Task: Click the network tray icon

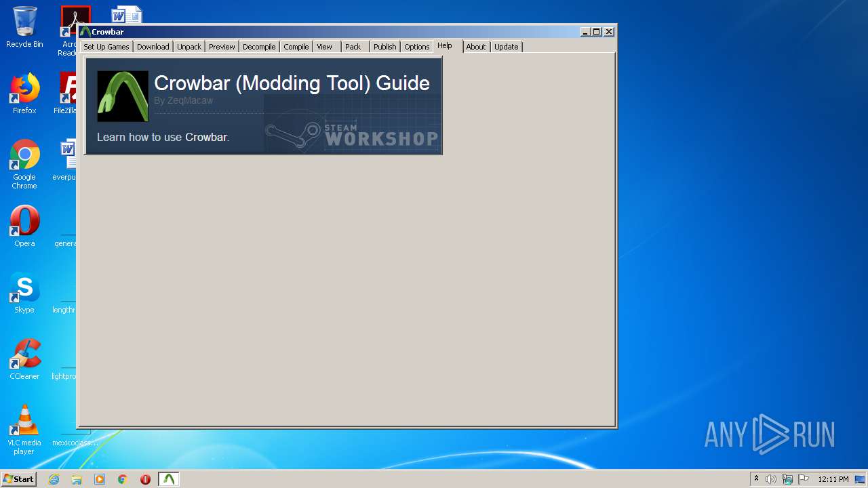Action: [x=787, y=479]
